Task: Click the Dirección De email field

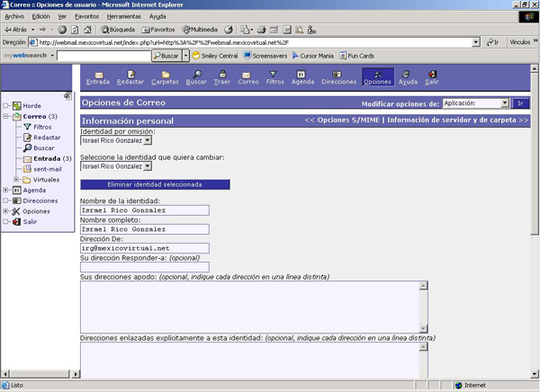Action: 145,248
